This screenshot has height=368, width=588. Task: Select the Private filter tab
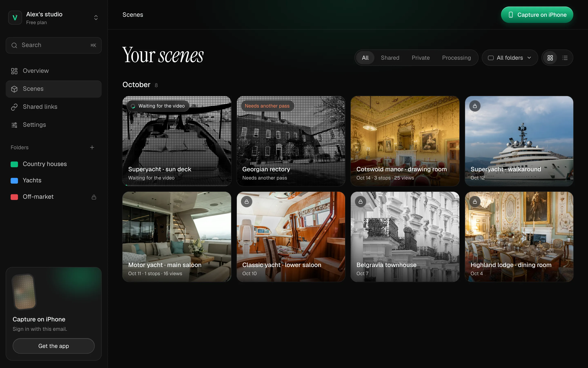click(x=421, y=58)
